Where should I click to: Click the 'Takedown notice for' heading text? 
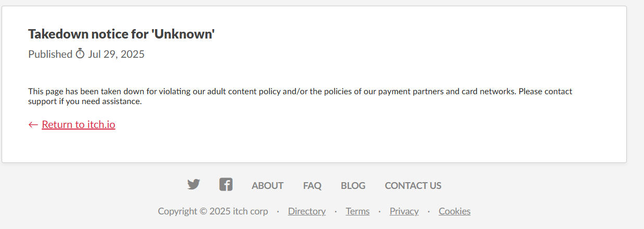86,34
